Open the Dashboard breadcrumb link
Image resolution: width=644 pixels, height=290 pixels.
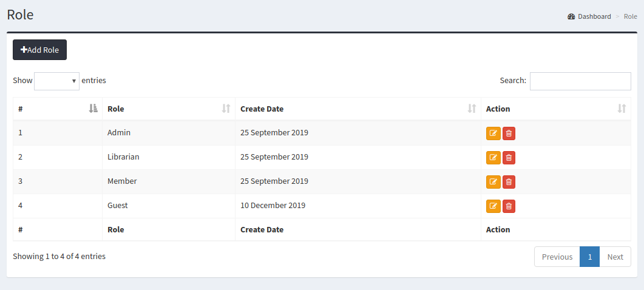point(594,17)
